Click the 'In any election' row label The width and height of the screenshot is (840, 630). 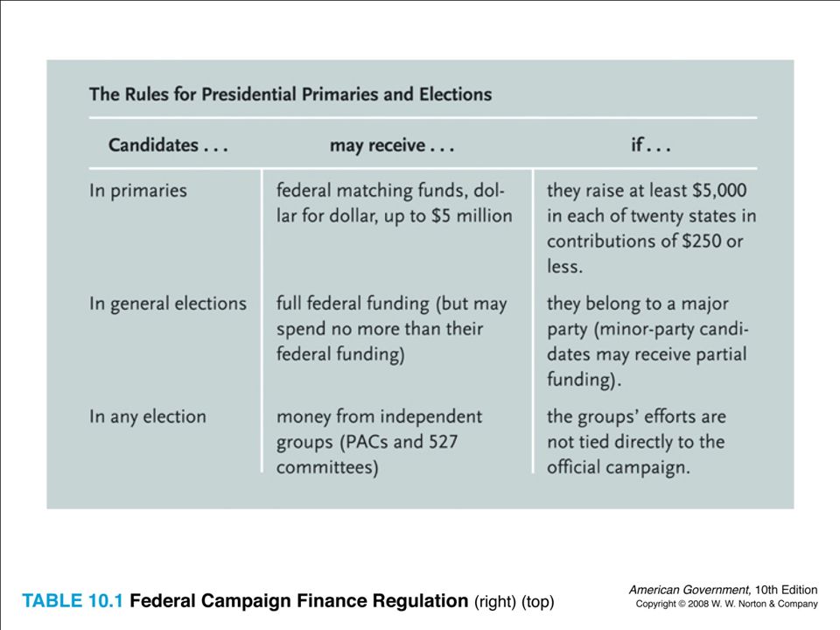click(x=148, y=416)
